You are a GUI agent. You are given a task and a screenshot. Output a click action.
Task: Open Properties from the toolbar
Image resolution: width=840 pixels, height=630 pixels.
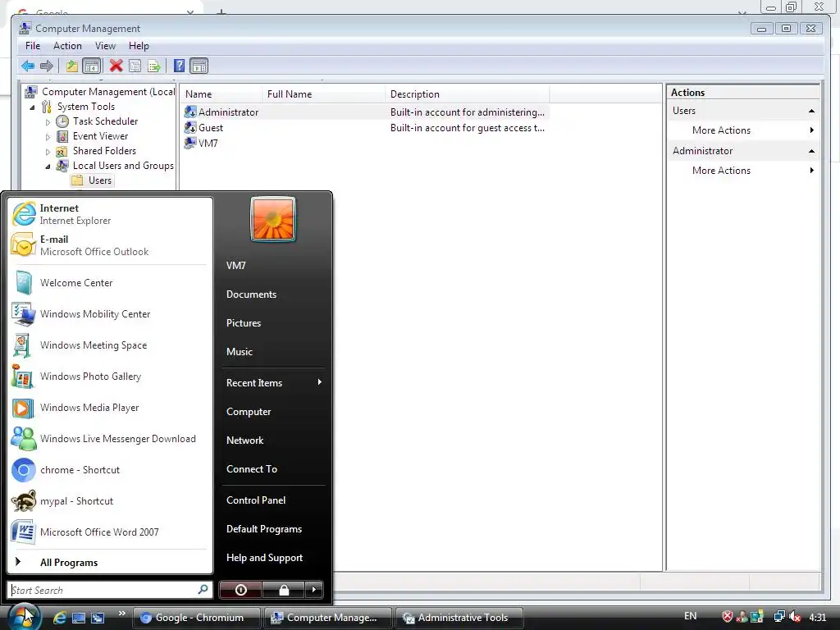tap(135, 66)
